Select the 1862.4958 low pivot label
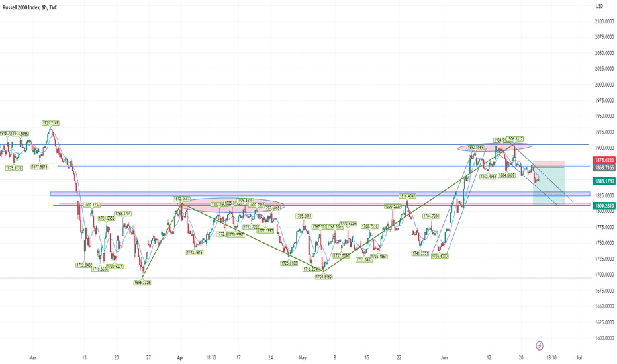 coord(489,177)
